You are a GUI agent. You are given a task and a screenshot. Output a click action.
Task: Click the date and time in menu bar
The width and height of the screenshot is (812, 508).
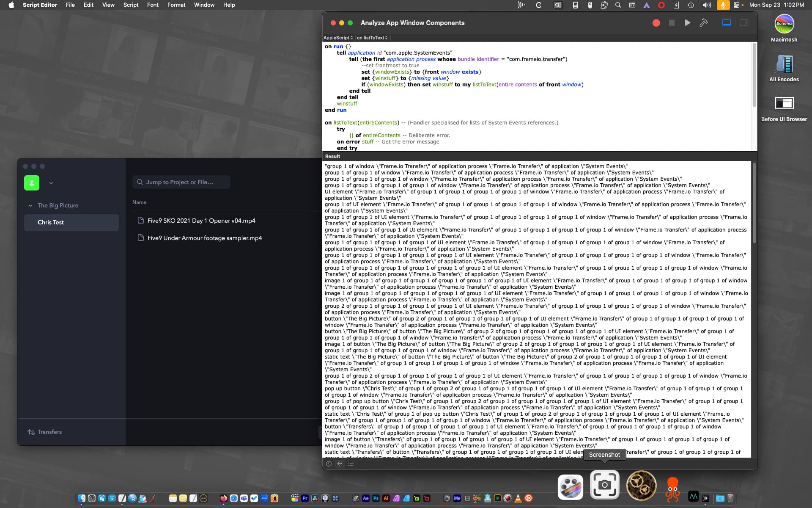(x=776, y=5)
